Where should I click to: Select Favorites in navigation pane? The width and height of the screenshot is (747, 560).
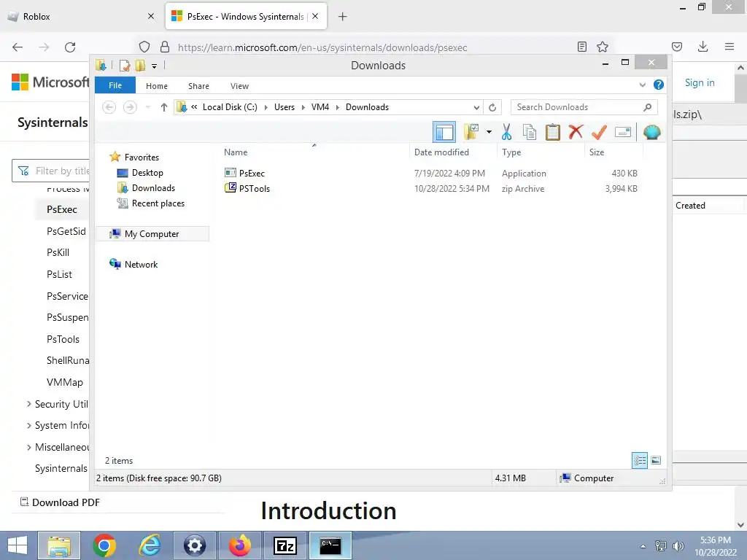click(x=142, y=157)
